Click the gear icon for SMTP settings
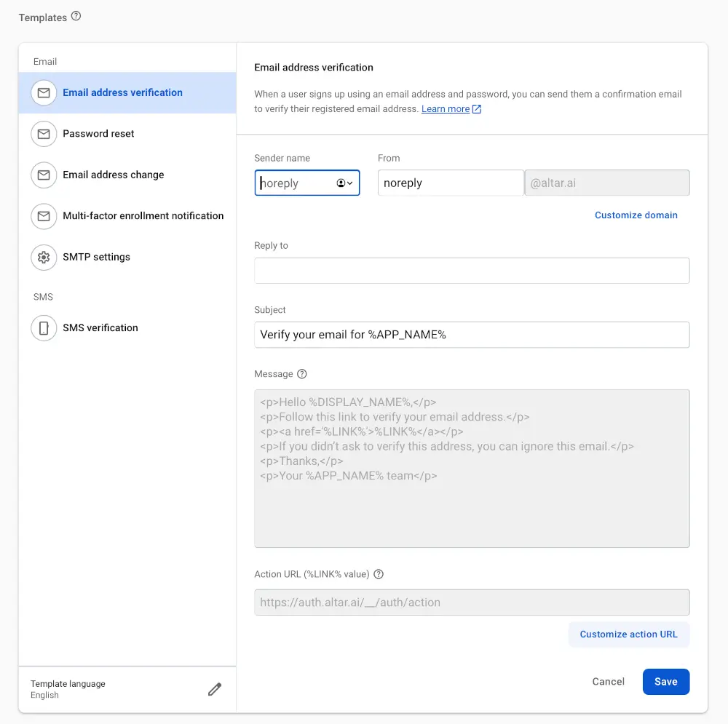The height and width of the screenshot is (724, 728). [44, 258]
